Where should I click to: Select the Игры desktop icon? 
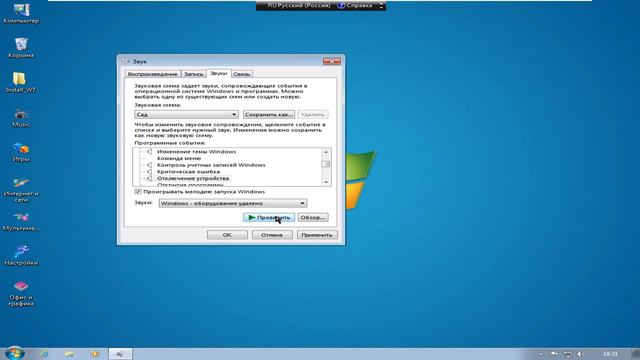click(21, 152)
